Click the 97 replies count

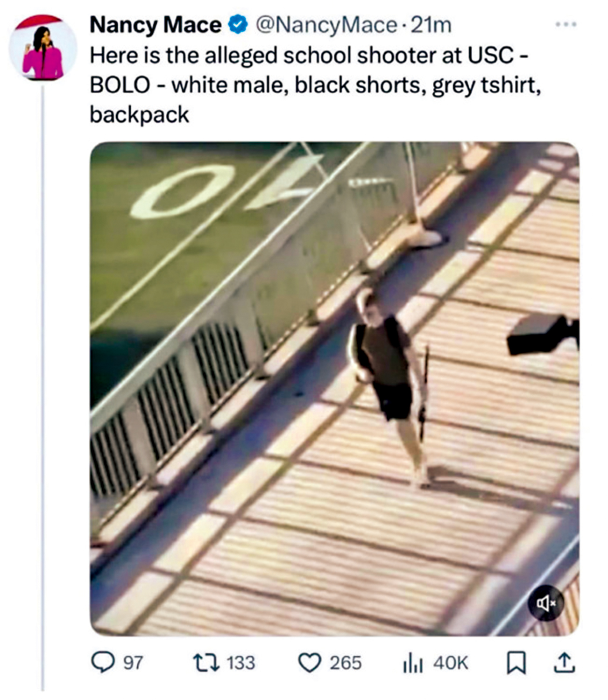(x=133, y=663)
